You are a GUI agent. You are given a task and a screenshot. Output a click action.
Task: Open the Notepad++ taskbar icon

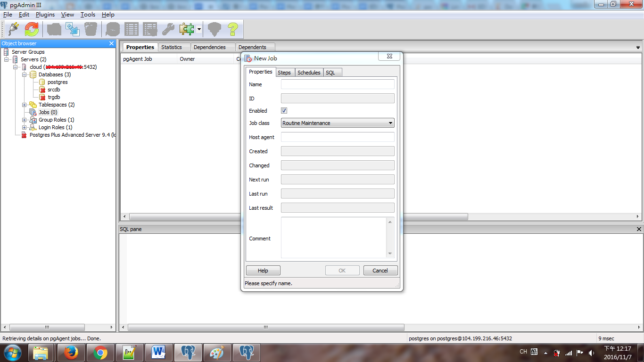pos(129,353)
